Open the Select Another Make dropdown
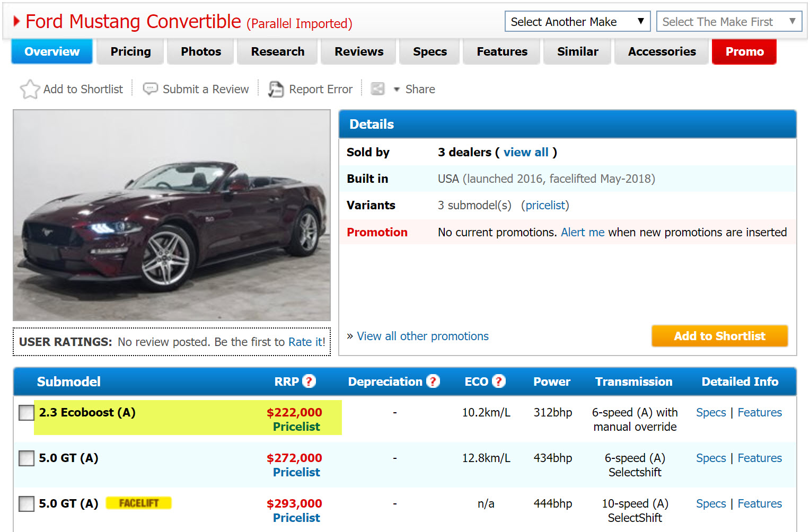The width and height of the screenshot is (810, 532). 577,22
